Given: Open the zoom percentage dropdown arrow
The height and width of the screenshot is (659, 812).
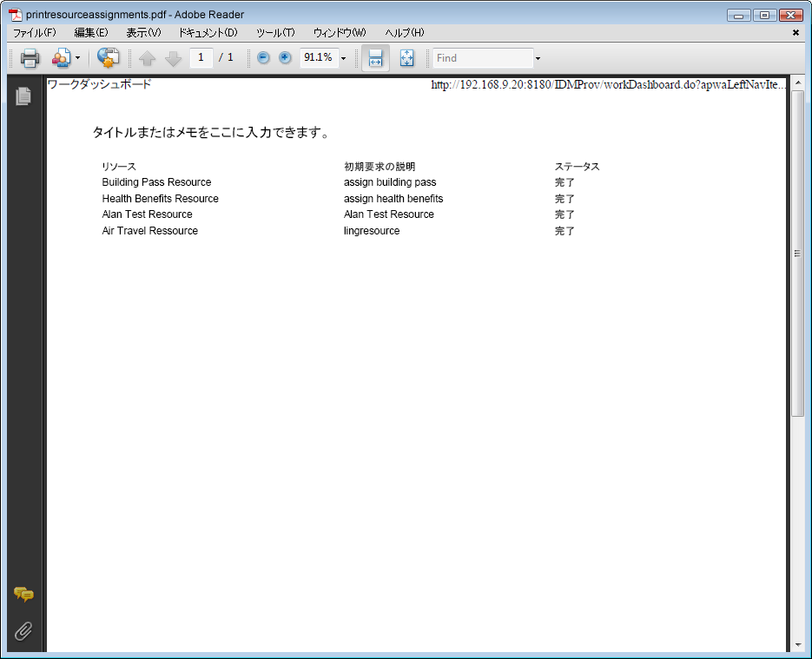Looking at the screenshot, I should pos(343,58).
